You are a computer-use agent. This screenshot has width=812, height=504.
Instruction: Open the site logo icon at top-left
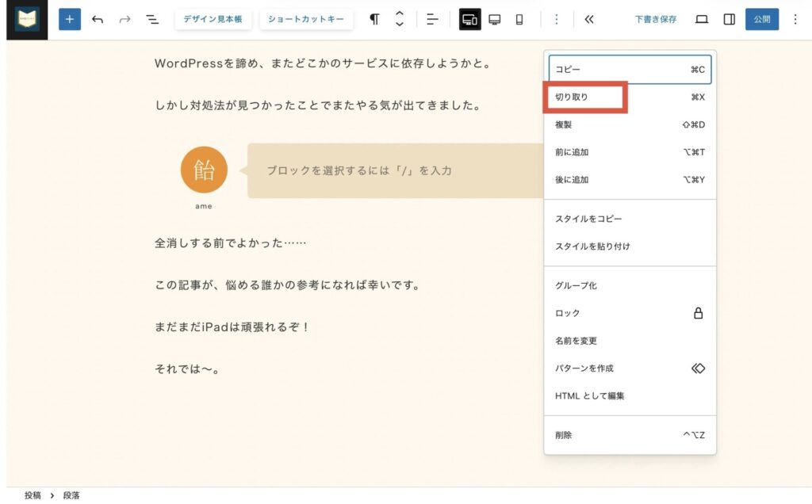coord(27,19)
